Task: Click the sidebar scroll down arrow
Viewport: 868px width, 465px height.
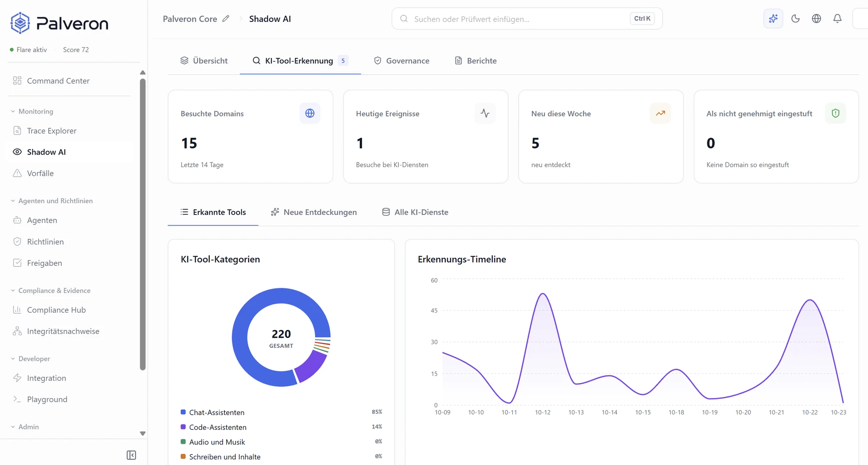Action: pos(143,433)
